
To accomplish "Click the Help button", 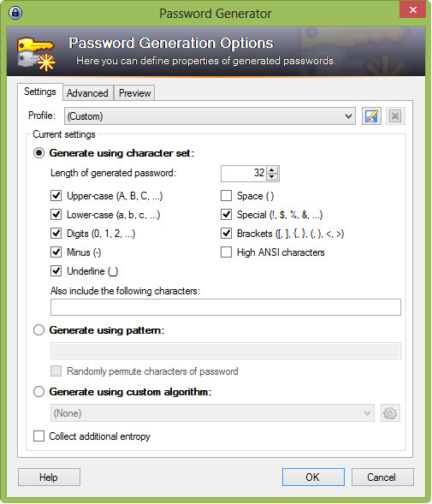I will (49, 477).
